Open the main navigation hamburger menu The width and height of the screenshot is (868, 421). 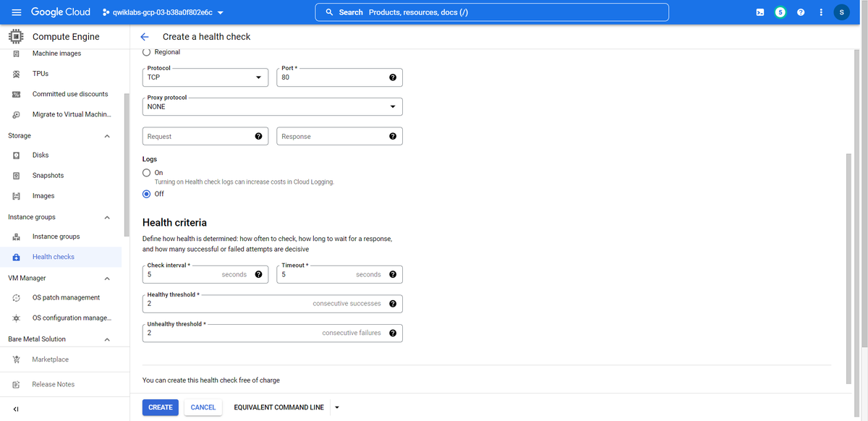[x=16, y=12]
